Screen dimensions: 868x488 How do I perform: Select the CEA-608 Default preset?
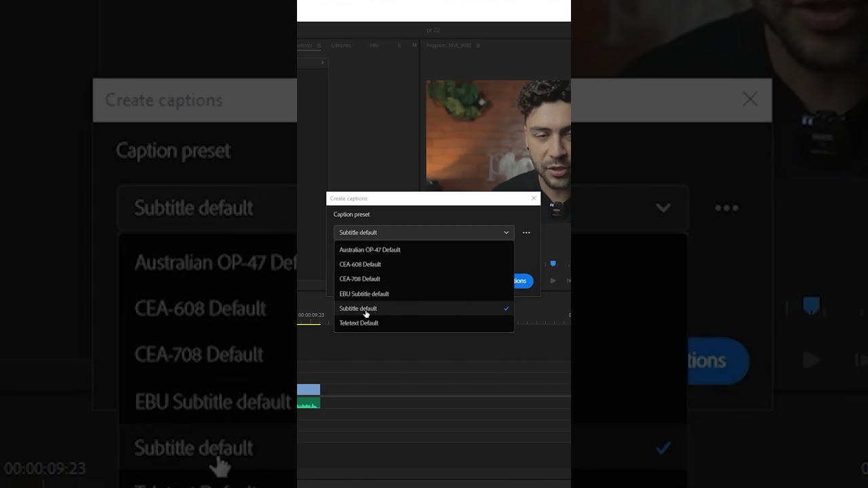click(424, 264)
